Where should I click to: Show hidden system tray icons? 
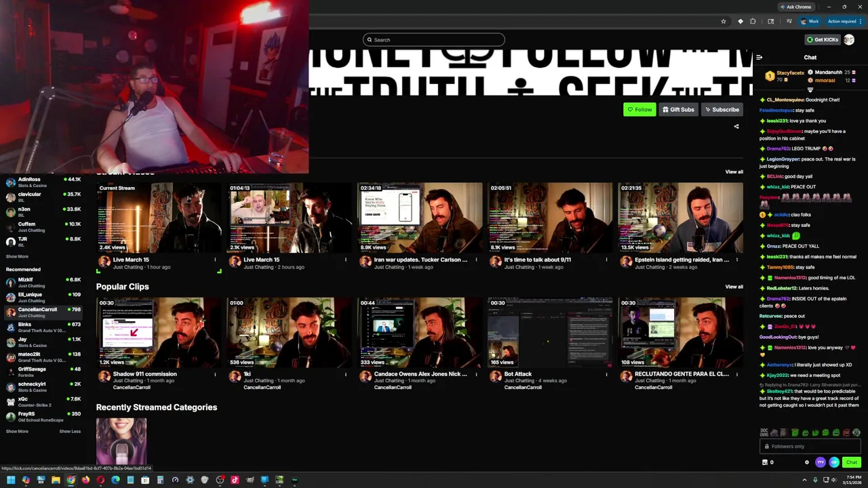pos(804,480)
